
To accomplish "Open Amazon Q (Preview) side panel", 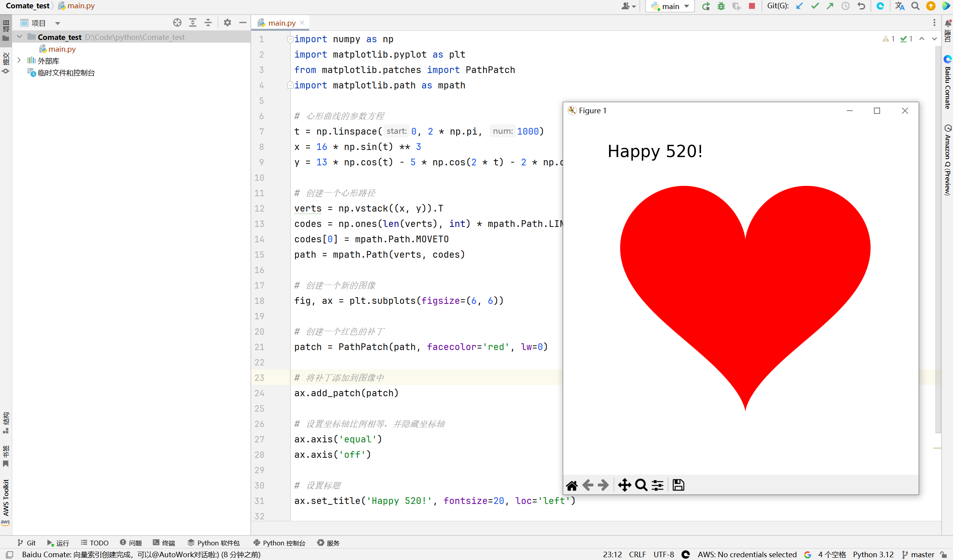I will [x=948, y=160].
